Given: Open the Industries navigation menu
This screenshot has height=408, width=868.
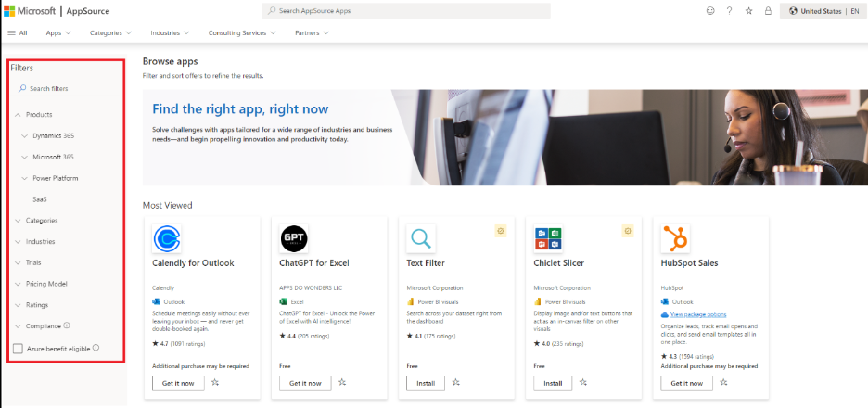Looking at the screenshot, I should [x=170, y=33].
